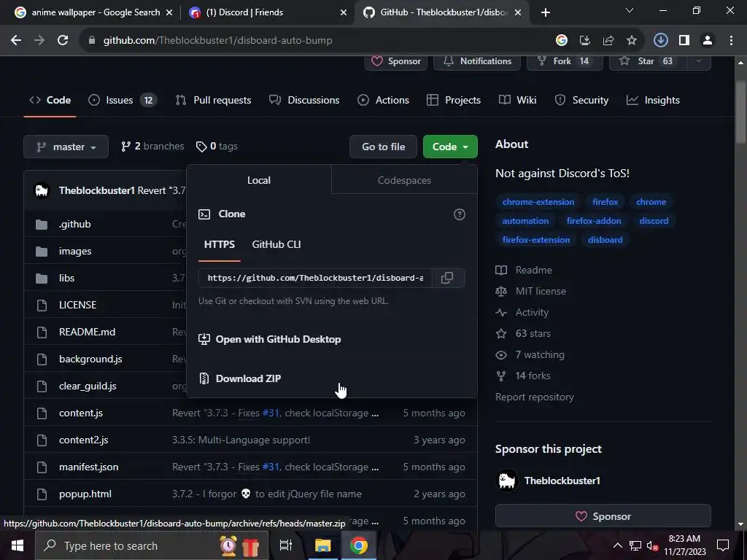The image size is (747, 560).
Task: Expand the star lists dropdown arrow
Action: coord(699,61)
